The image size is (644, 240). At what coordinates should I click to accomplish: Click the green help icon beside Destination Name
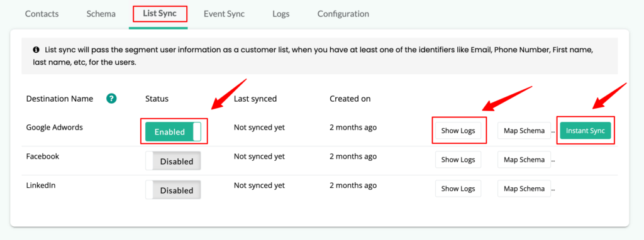[x=112, y=99]
